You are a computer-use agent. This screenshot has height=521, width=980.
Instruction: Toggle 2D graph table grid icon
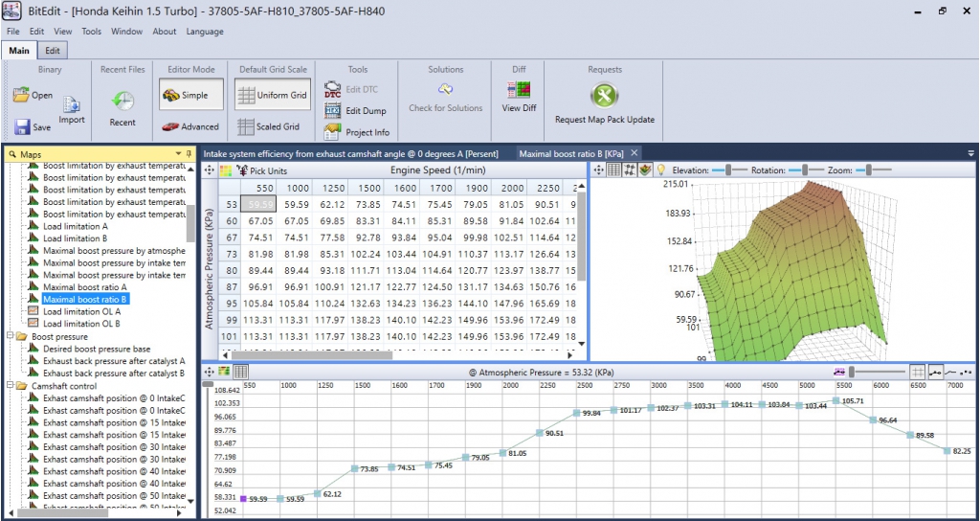point(241,372)
